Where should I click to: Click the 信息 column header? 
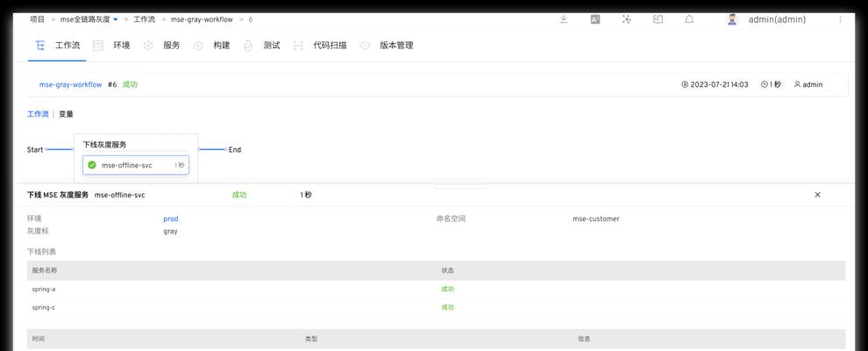tap(584, 339)
